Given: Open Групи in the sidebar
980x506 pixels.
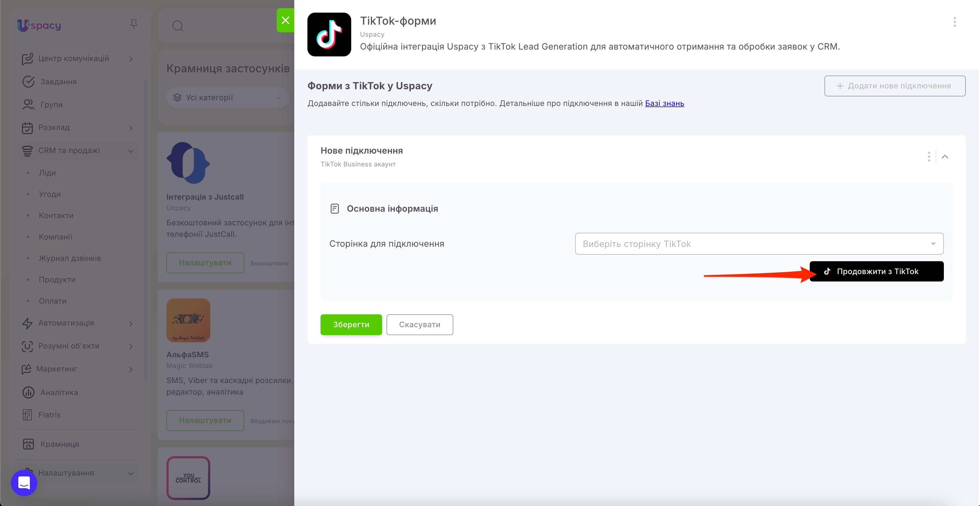Looking at the screenshot, I should tap(51, 105).
